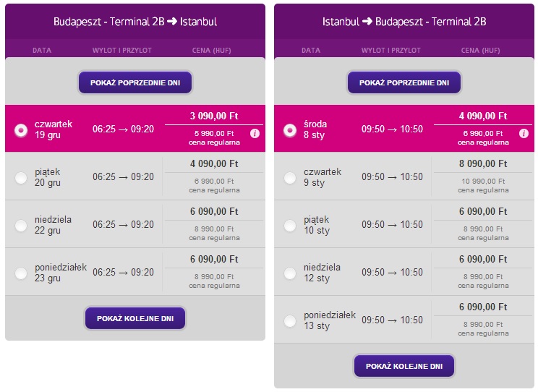
Task: Show previous days for Istanbul to Budapest
Action: pyautogui.click(x=404, y=82)
